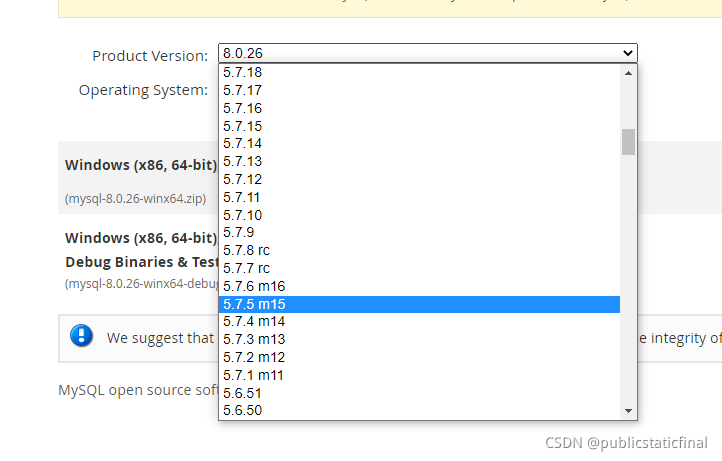Pick version 5.6.51 from list
This screenshot has height=461, width=722.
pyautogui.click(x=419, y=393)
